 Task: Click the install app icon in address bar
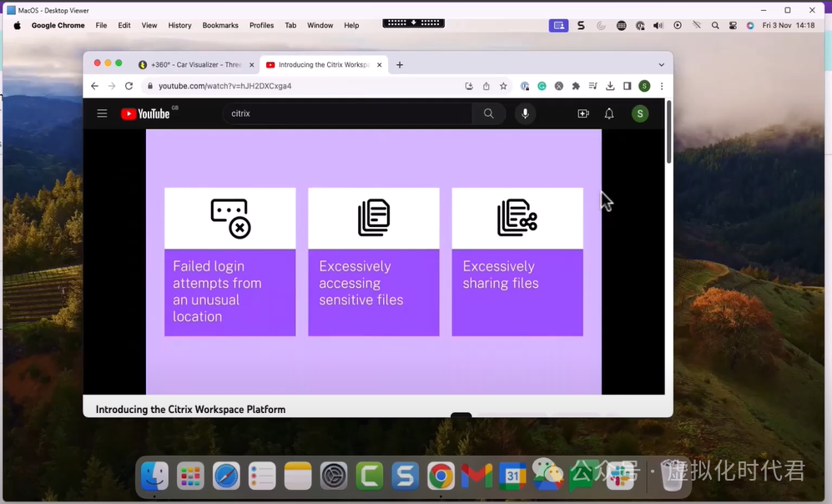469,86
